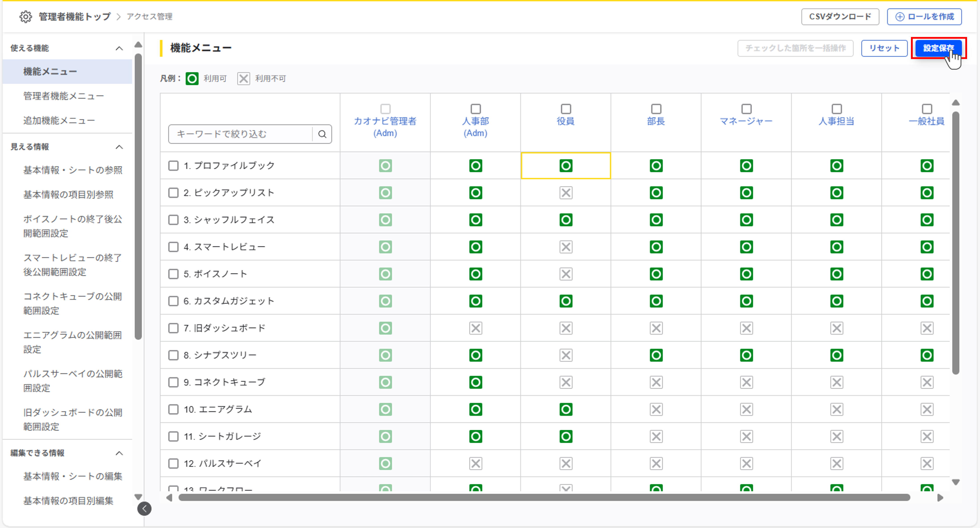Image resolution: width=980 pixels, height=528 pixels.
Task: Toggle 部長 availability for エニアグラム
Action: click(656, 409)
